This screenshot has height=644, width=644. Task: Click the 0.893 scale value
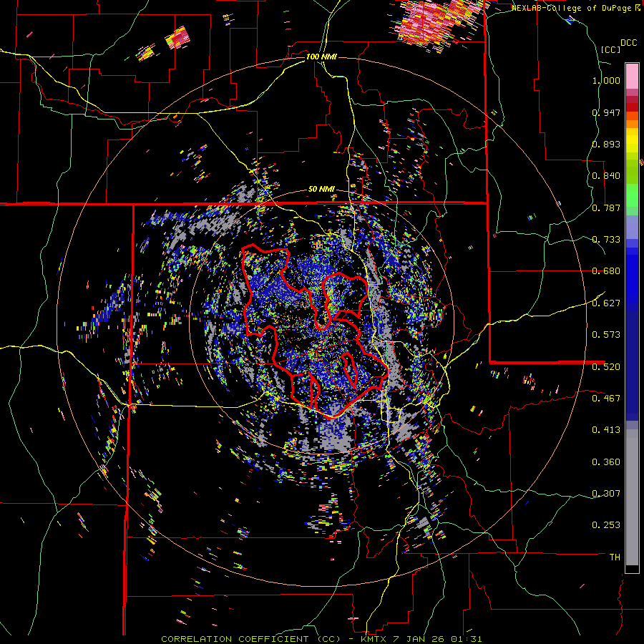(x=606, y=144)
